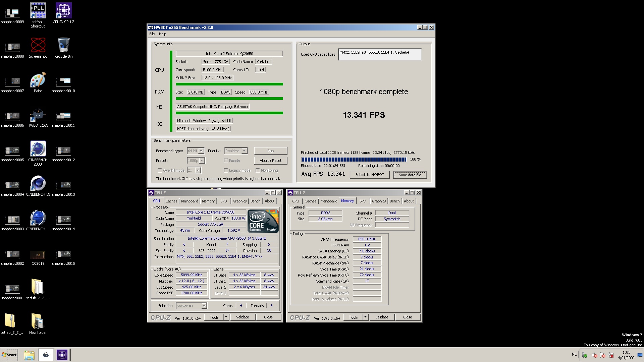Click the Intel Core 2 Extreme logo

click(263, 221)
